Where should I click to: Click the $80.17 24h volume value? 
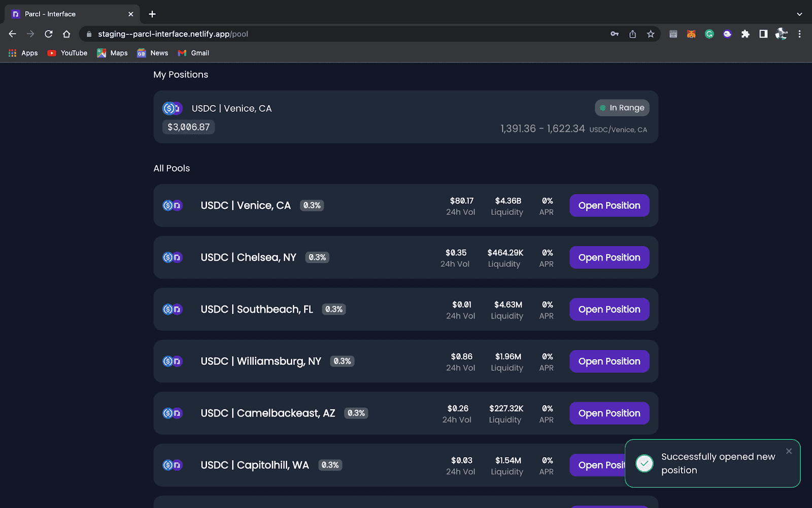pyautogui.click(x=461, y=201)
